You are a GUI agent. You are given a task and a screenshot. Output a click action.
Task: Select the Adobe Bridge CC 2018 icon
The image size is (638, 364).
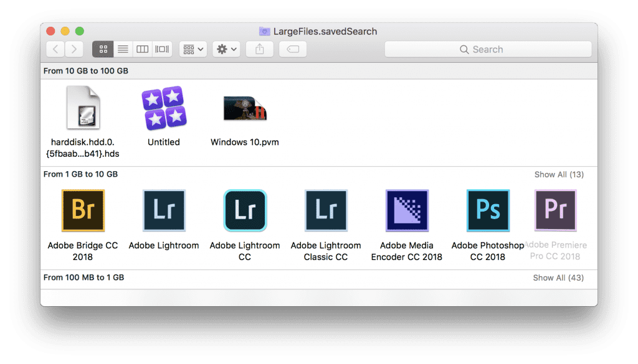click(x=83, y=210)
